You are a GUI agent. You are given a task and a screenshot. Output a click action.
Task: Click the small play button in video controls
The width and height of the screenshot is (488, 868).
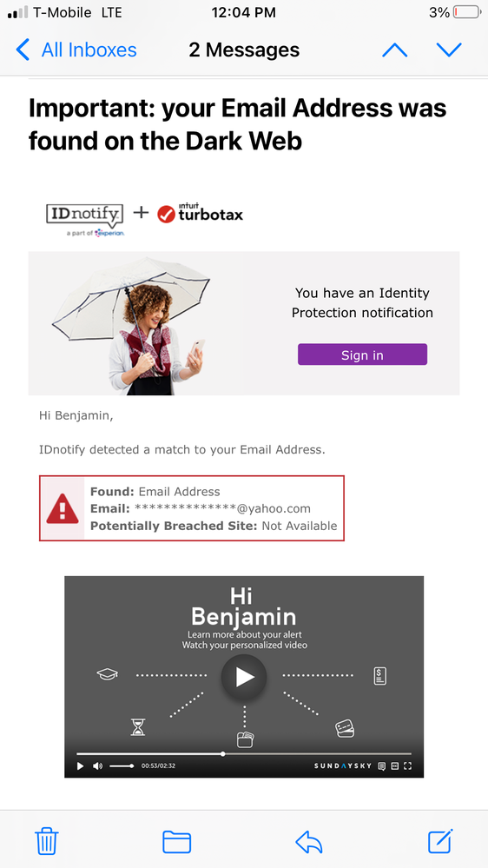[80, 766]
